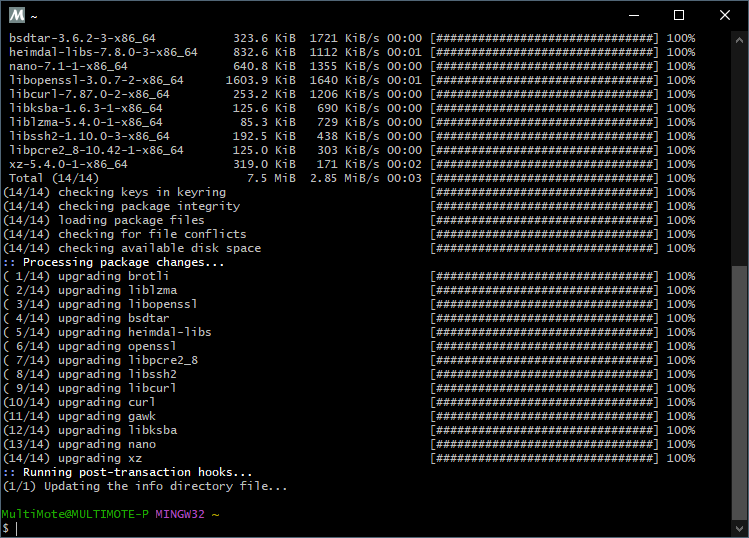This screenshot has width=749, height=538.
Task: Minimize the terminal window
Action: [x=633, y=15]
